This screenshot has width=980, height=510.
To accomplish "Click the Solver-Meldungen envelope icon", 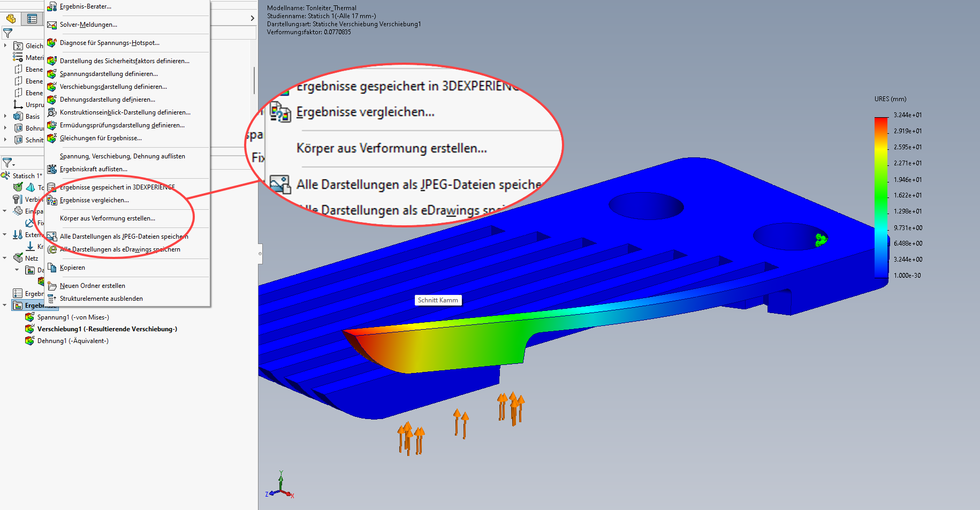I will coord(52,25).
